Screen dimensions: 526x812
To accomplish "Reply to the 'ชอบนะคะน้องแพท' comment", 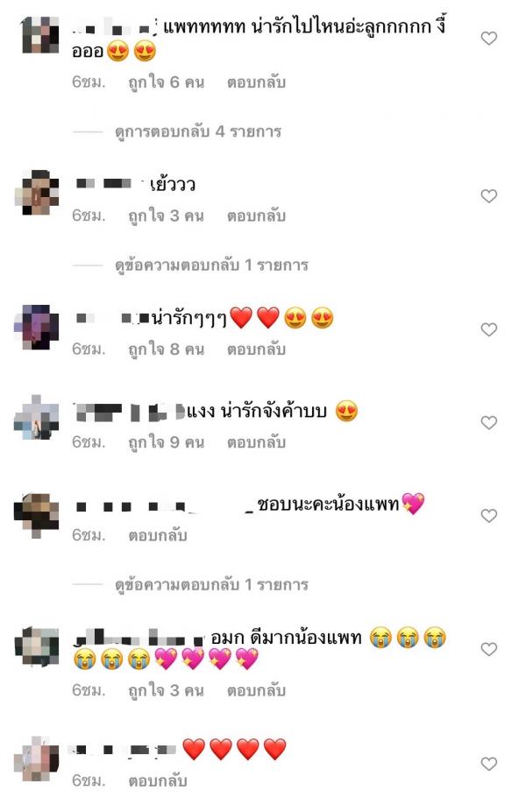I will point(158,535).
